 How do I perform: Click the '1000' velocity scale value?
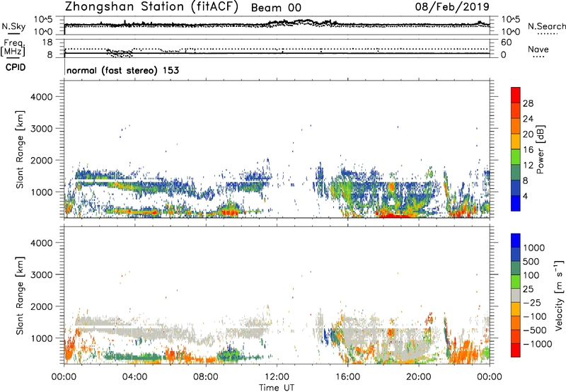click(534, 248)
